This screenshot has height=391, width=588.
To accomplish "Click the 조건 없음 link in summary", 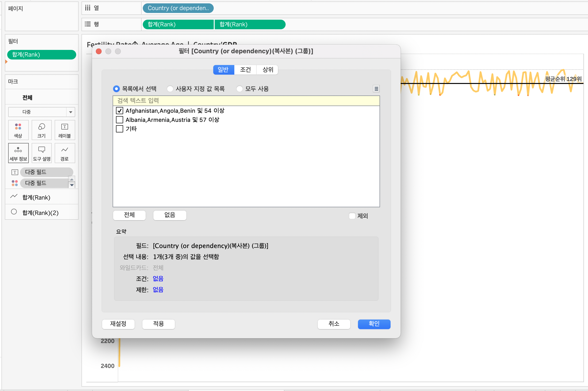I will 158,278.
